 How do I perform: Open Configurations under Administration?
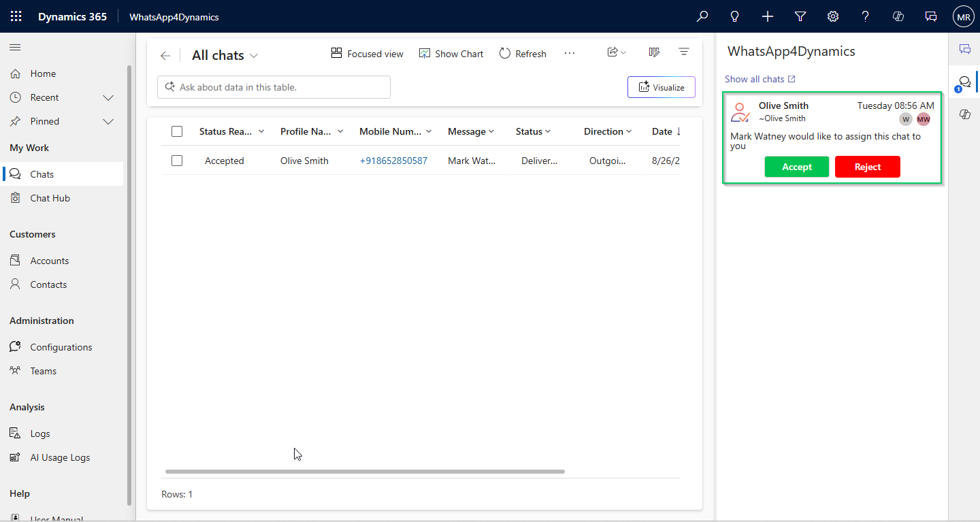[x=61, y=347]
